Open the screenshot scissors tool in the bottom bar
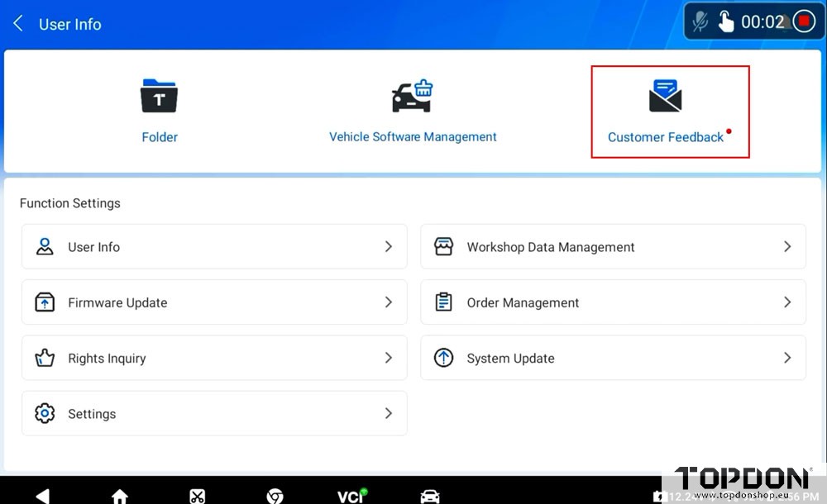Screen dimensions: 827x504 click(198, 496)
